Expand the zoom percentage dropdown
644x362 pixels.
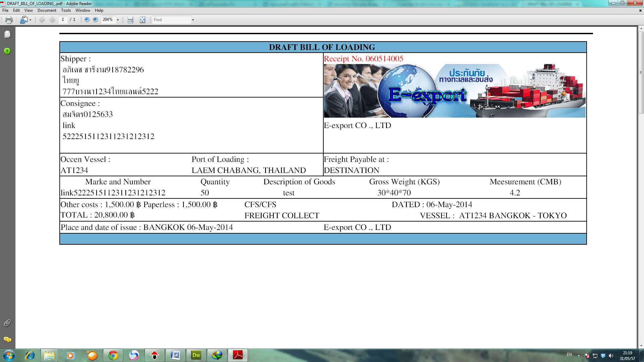(118, 20)
